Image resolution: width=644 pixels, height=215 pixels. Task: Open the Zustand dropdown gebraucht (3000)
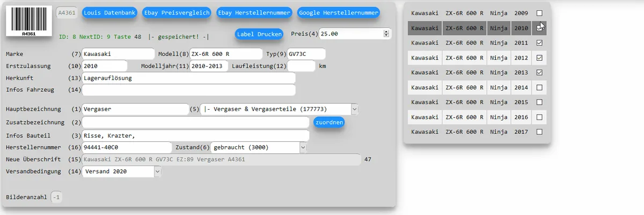coord(259,147)
